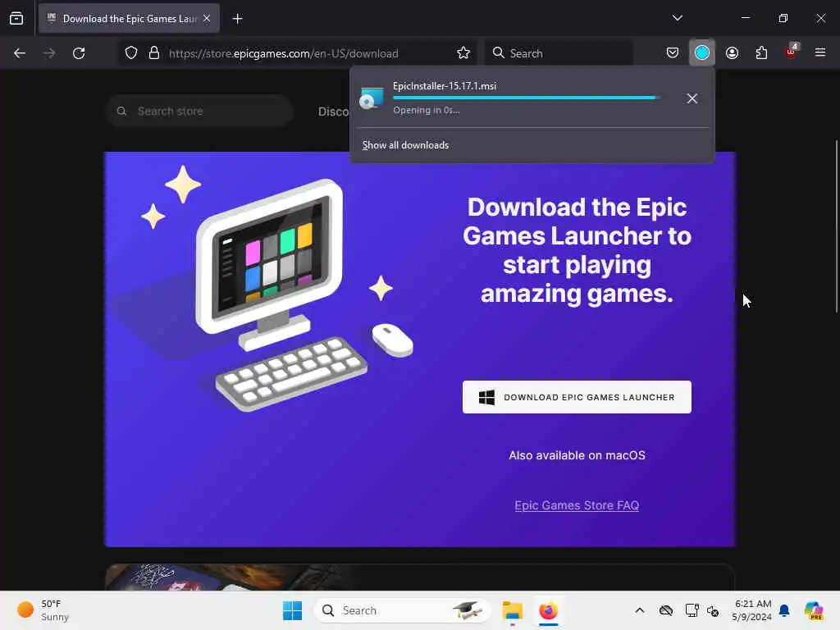Close the Epic Games Launcher download tab
The height and width of the screenshot is (630, 840).
tap(207, 18)
